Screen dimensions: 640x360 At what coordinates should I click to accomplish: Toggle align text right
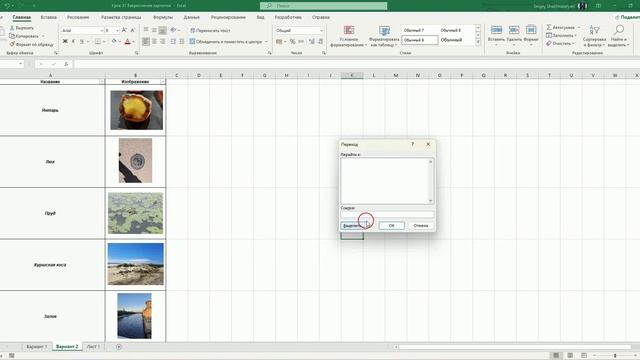pyautogui.click(x=162, y=41)
